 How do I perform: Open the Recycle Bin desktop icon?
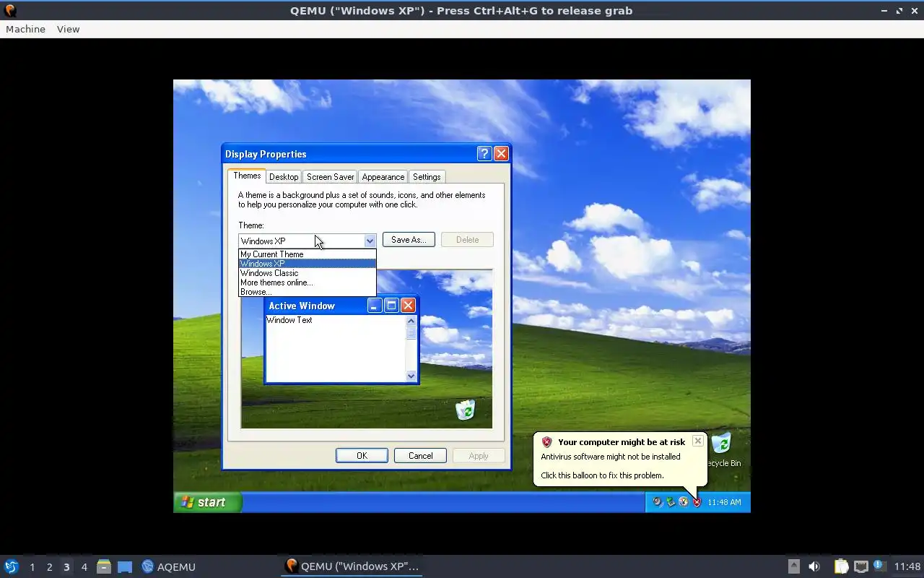click(x=721, y=449)
